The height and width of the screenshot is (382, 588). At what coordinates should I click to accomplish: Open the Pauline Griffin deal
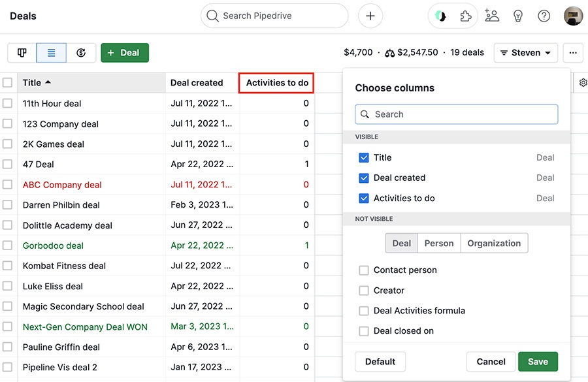click(x=61, y=347)
